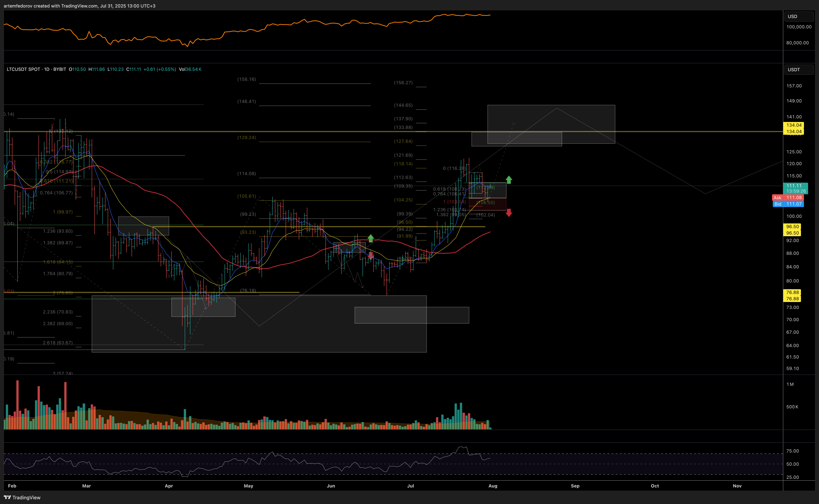Click the TradingView logo at the bottom

pos(22,497)
